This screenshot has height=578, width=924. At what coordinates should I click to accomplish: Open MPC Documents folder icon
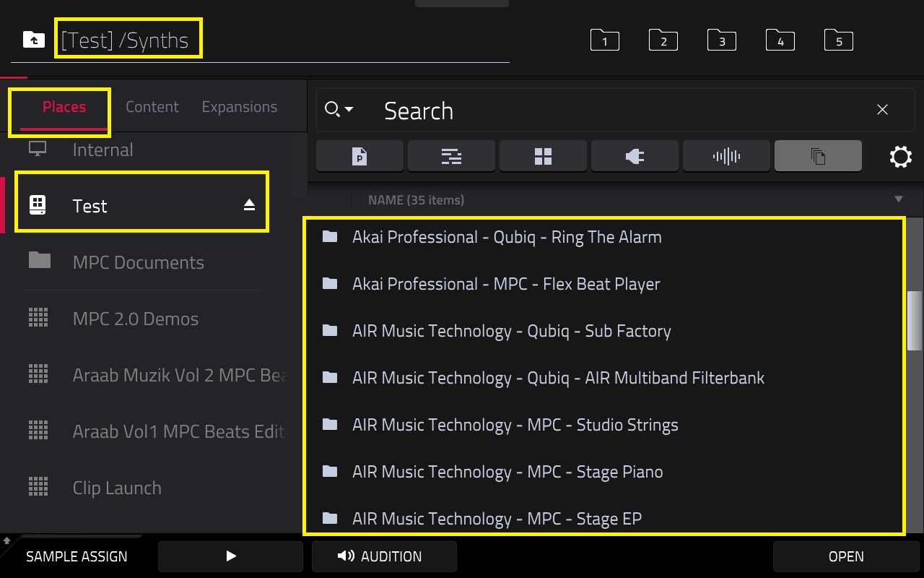point(40,260)
